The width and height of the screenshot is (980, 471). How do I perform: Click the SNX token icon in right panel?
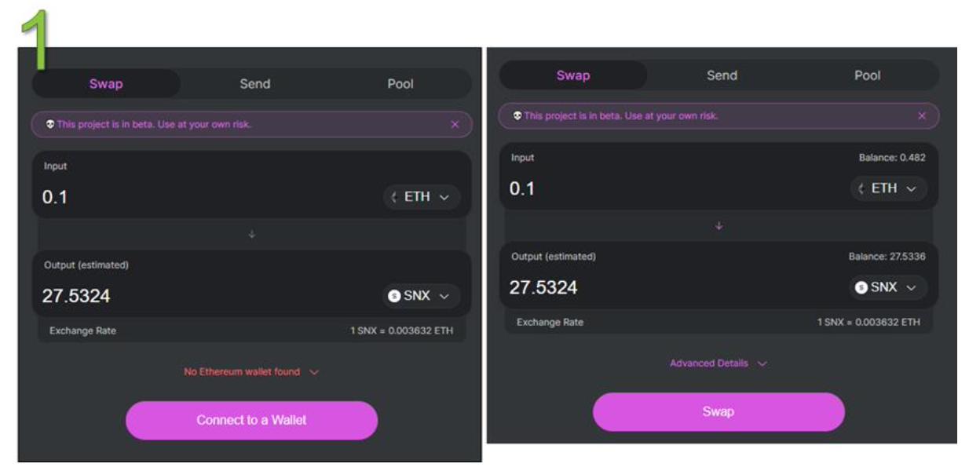click(861, 288)
